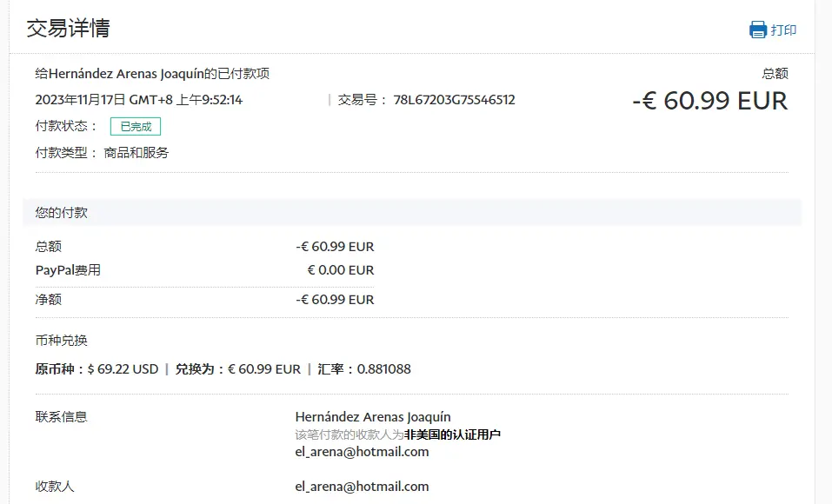This screenshot has height=504, width=832.
Task: Select the original currency $ 69.22 USD
Action: click(x=123, y=369)
